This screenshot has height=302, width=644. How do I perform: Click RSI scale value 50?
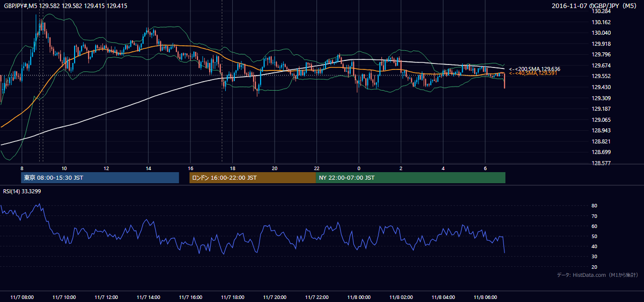[595, 236]
